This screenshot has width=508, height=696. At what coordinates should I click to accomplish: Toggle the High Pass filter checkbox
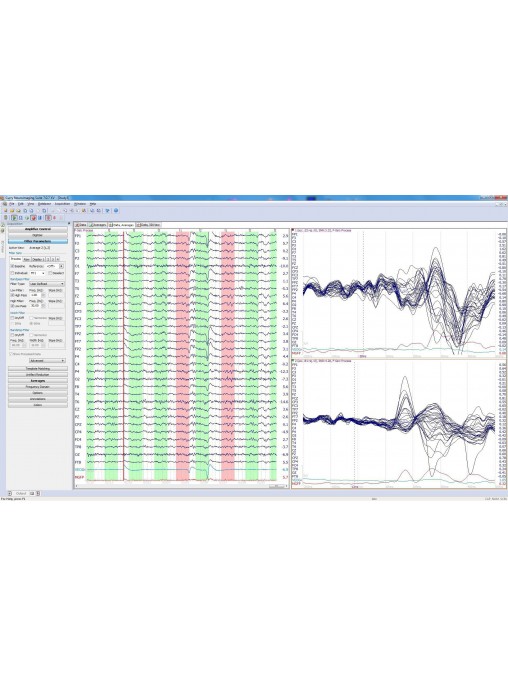click(12, 295)
